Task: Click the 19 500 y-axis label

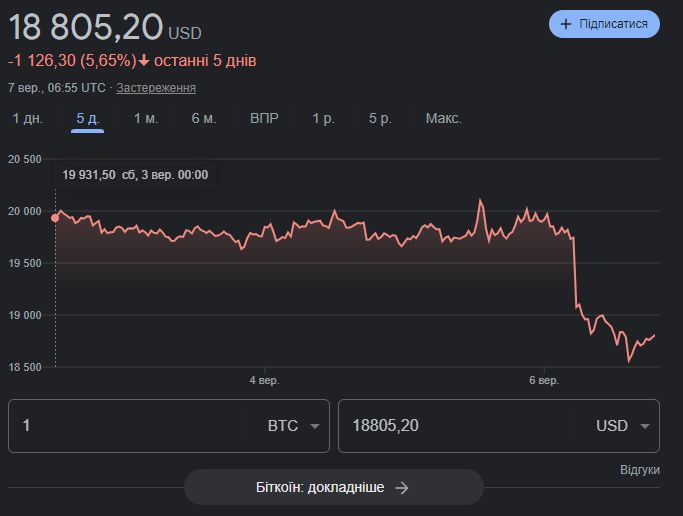Action: click(24, 263)
